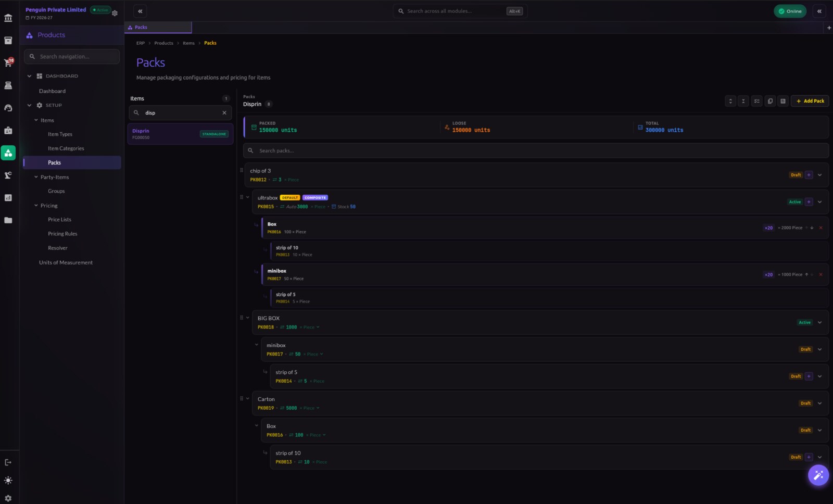The height and width of the screenshot is (504, 833).
Task: Click the Online status button
Action: 790,11
